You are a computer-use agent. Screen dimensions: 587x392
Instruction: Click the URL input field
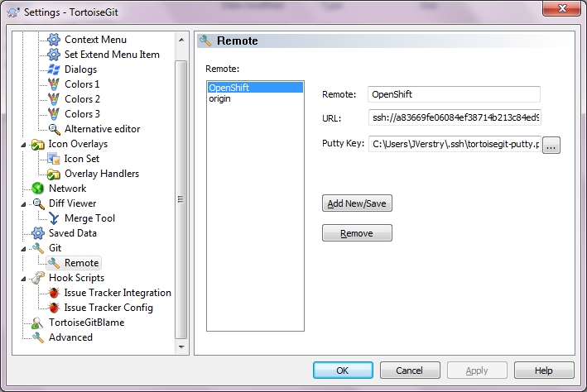[x=455, y=117]
